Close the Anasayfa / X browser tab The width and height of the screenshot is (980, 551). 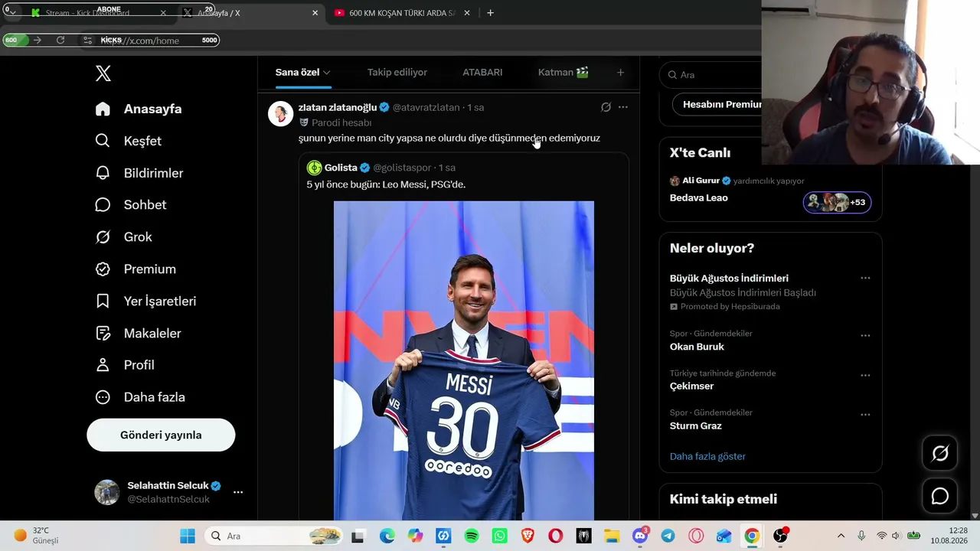click(x=315, y=13)
